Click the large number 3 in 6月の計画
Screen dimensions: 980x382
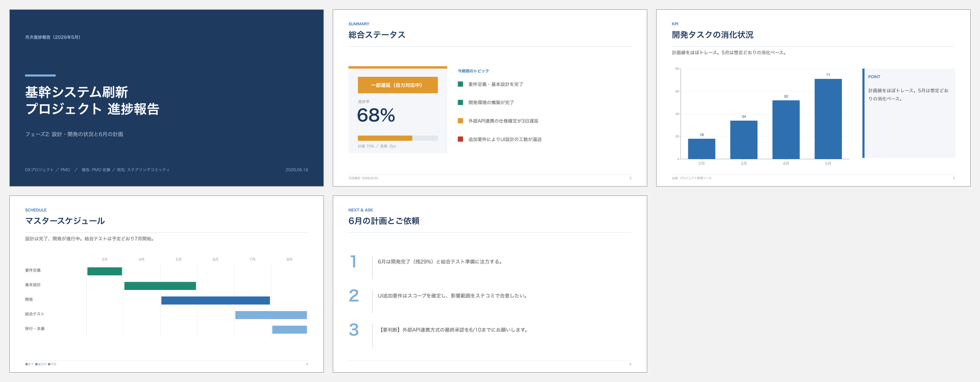click(354, 330)
